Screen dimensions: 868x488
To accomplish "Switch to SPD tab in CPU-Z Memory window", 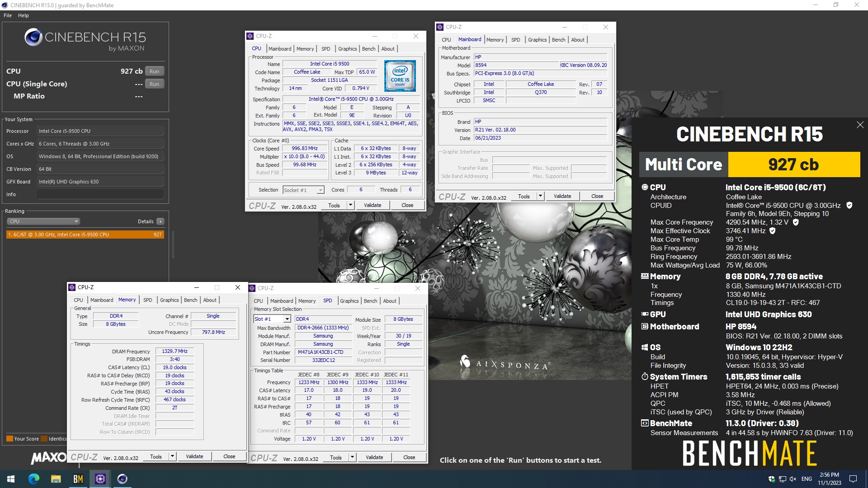I will [148, 300].
